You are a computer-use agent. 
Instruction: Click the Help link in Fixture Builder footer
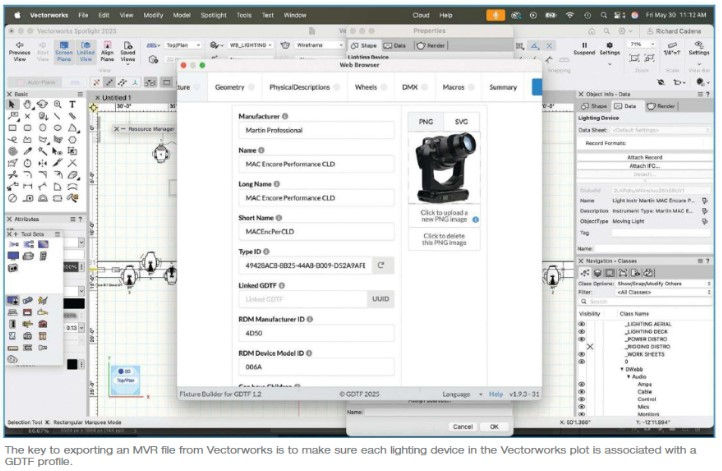[496, 395]
